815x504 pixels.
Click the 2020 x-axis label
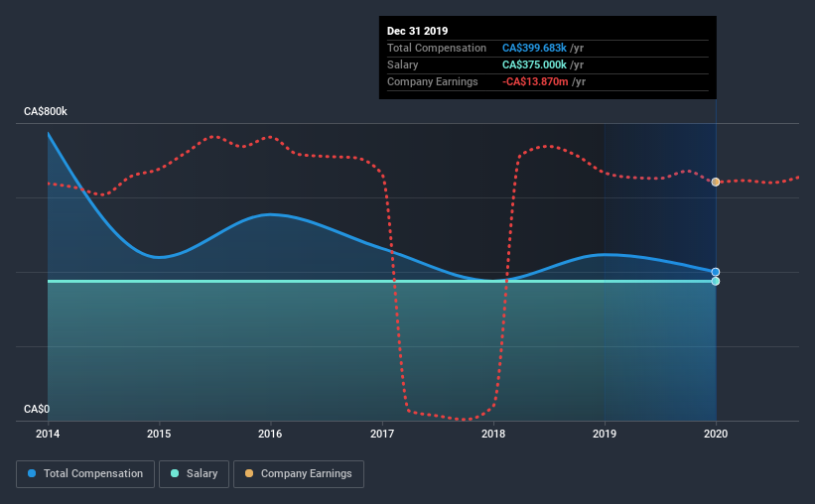pos(716,434)
